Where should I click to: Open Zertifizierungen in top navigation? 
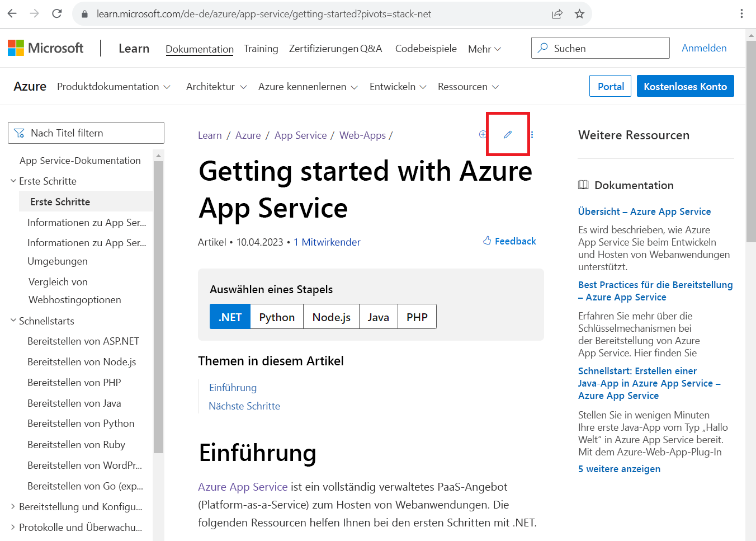[x=324, y=49]
